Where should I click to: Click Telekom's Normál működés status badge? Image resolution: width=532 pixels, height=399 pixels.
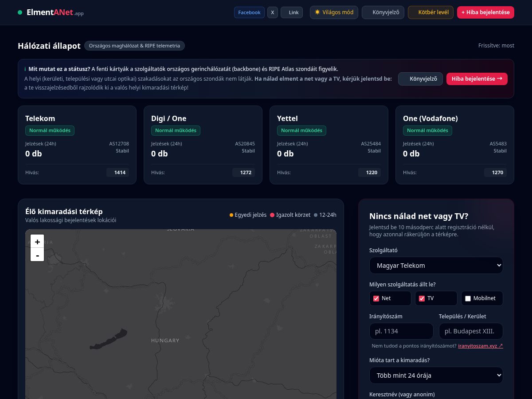point(50,130)
